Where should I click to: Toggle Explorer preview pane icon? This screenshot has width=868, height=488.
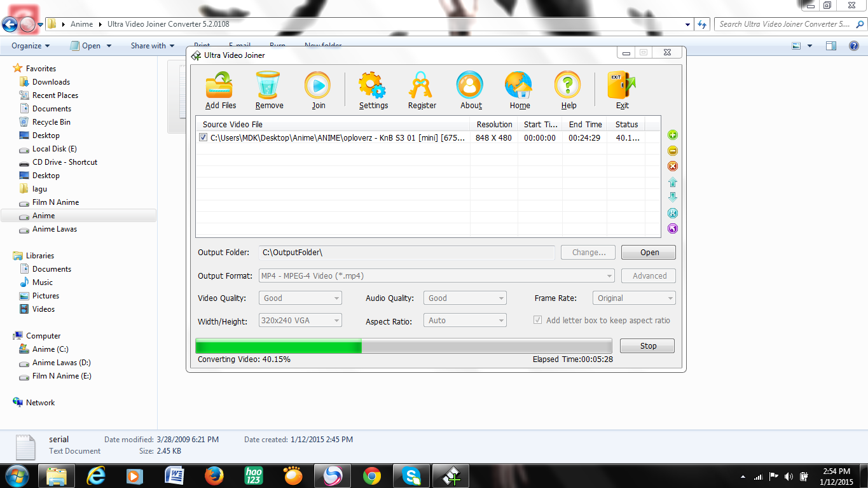(831, 46)
